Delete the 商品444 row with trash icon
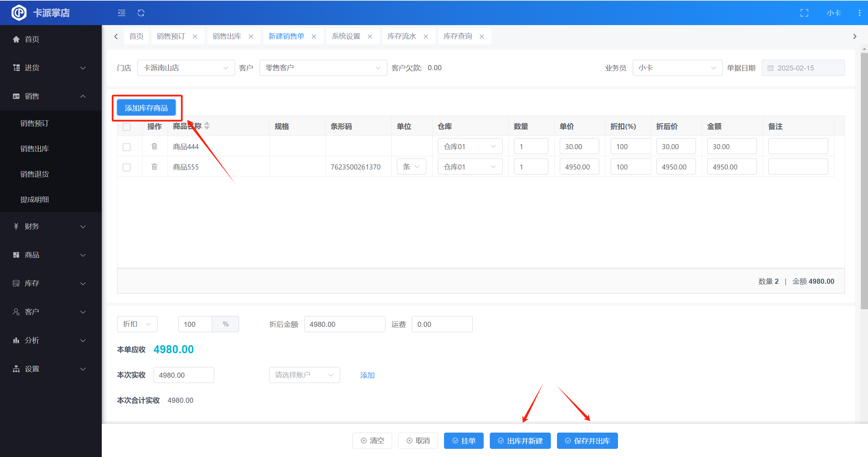The width and height of the screenshot is (868, 457). (x=154, y=146)
